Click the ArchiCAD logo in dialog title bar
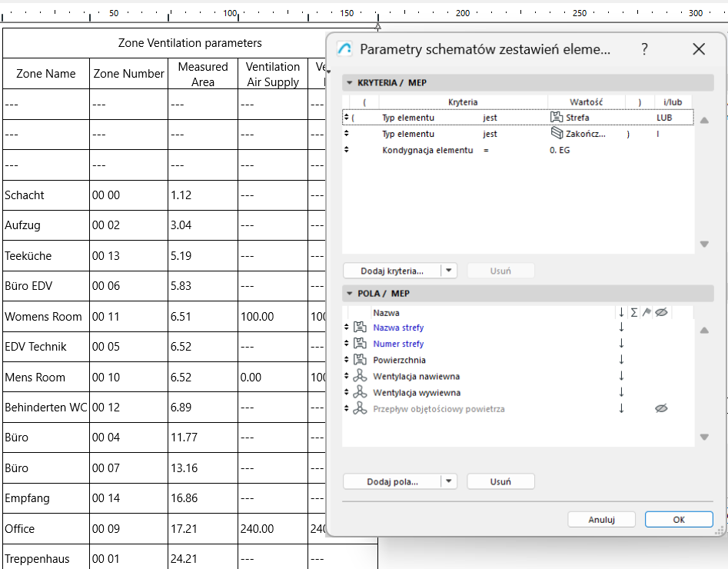728x569 pixels. pos(345,48)
